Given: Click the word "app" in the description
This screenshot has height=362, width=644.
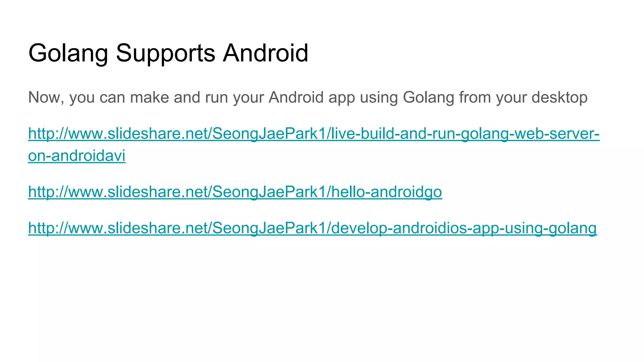Looking at the screenshot, I should [x=342, y=97].
